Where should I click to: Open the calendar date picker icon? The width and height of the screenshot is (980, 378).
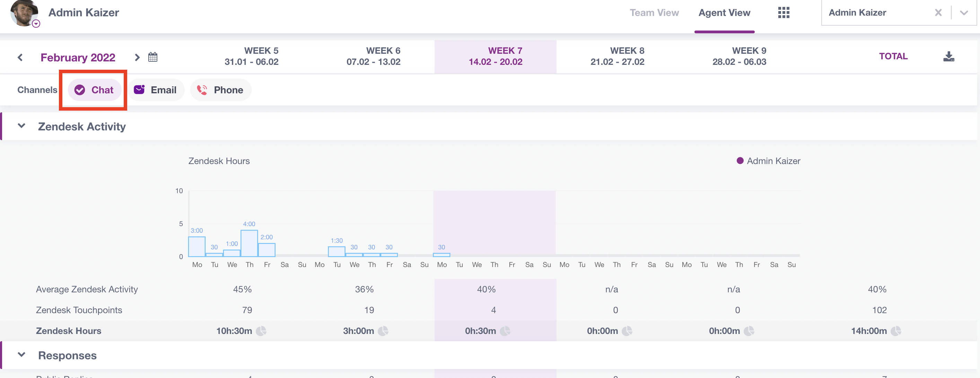point(152,57)
